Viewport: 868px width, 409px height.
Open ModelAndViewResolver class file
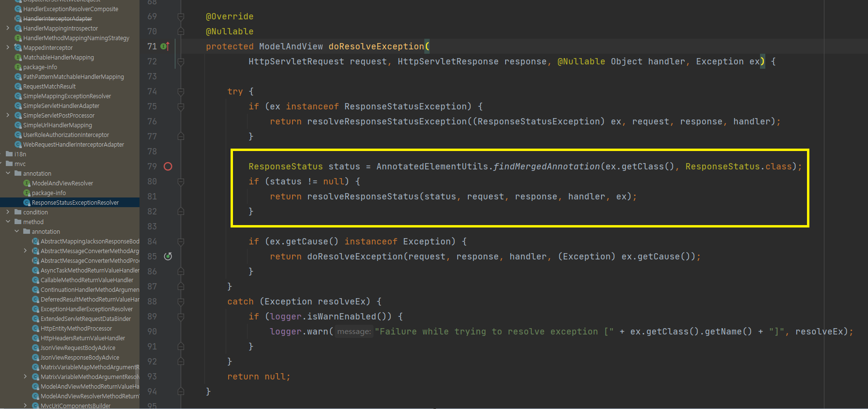tap(62, 183)
